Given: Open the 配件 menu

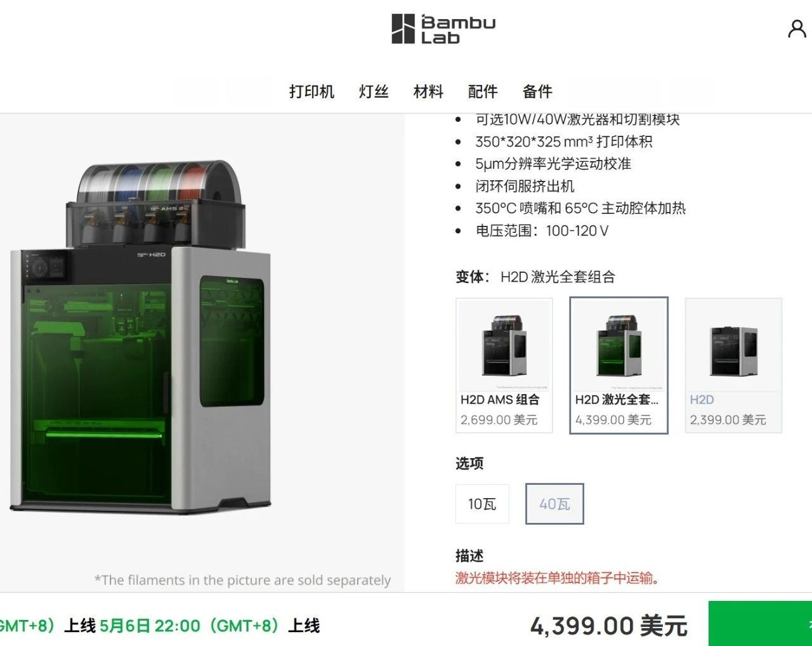Looking at the screenshot, I should tap(483, 91).
